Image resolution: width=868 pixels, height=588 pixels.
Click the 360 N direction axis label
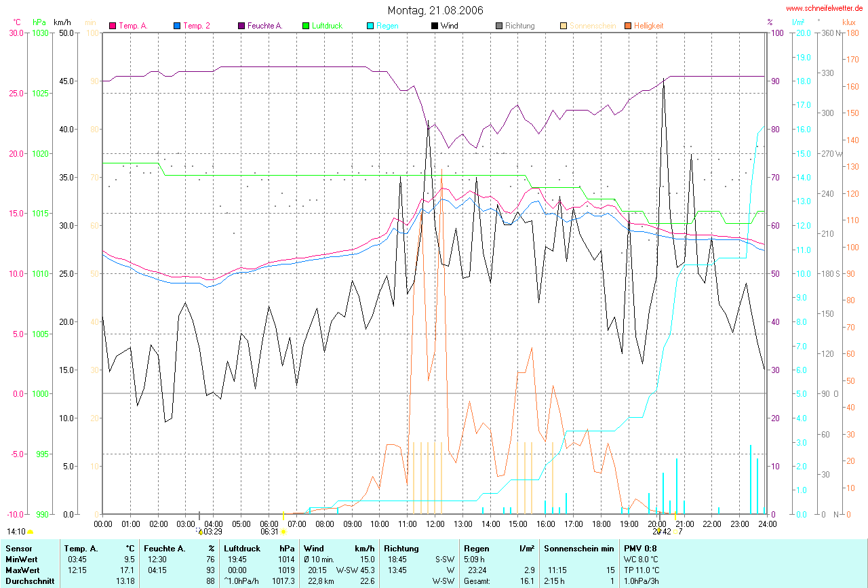(829, 33)
